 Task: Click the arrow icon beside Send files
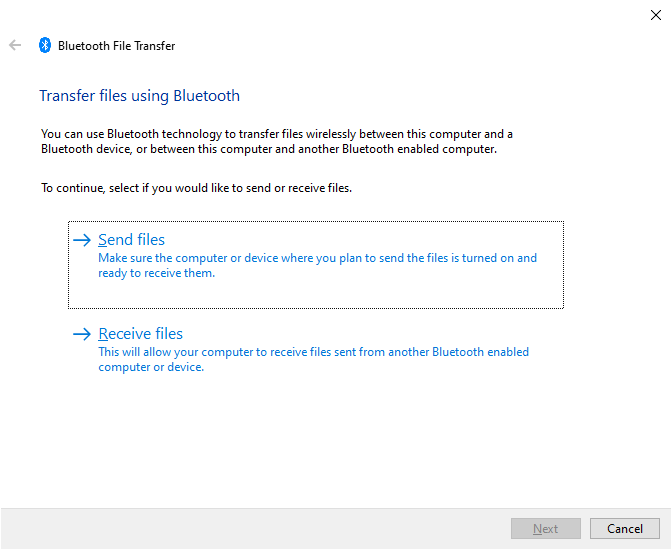point(82,240)
